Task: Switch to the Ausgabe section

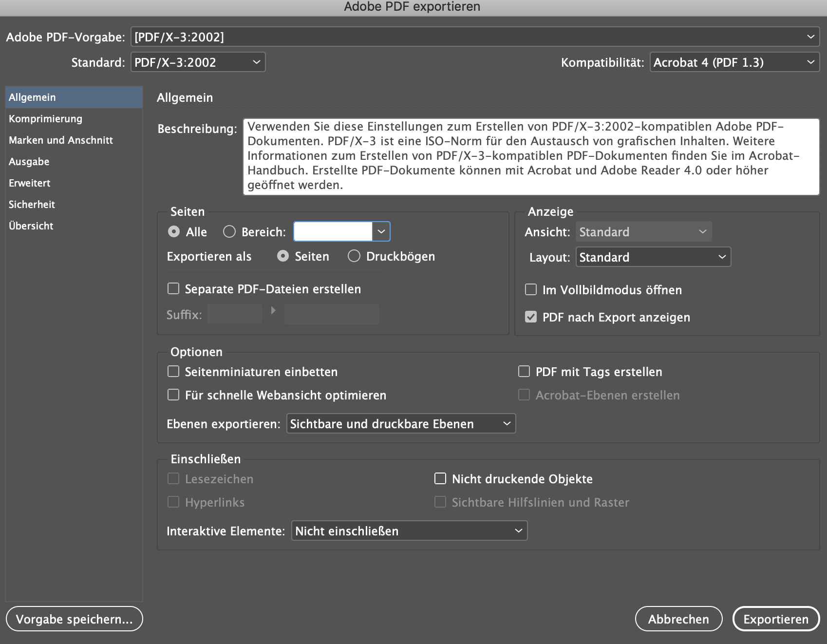Action: pos(74,162)
